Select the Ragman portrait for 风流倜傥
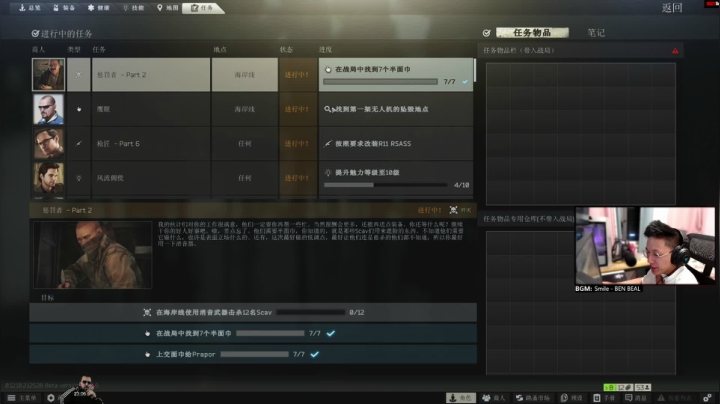720x404 pixels. tap(48, 178)
